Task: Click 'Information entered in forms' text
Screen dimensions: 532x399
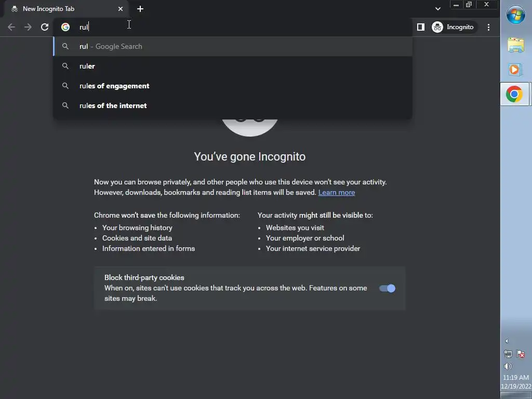Action: point(149,249)
